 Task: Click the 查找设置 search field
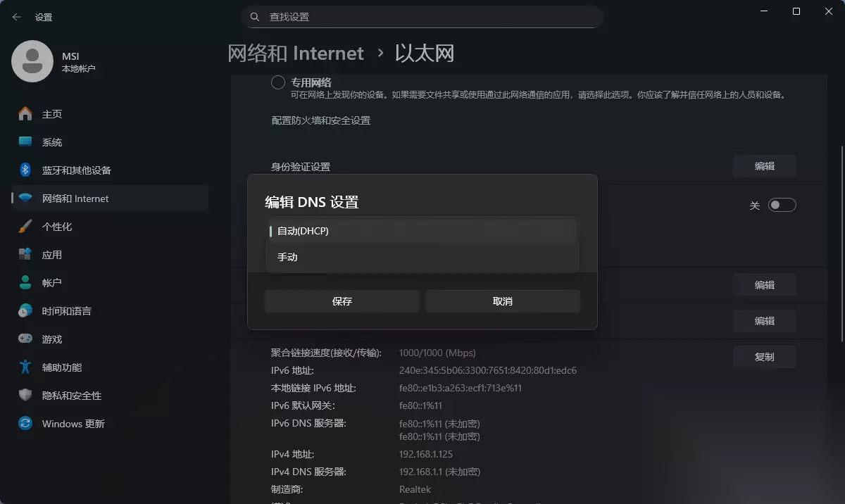(423, 17)
